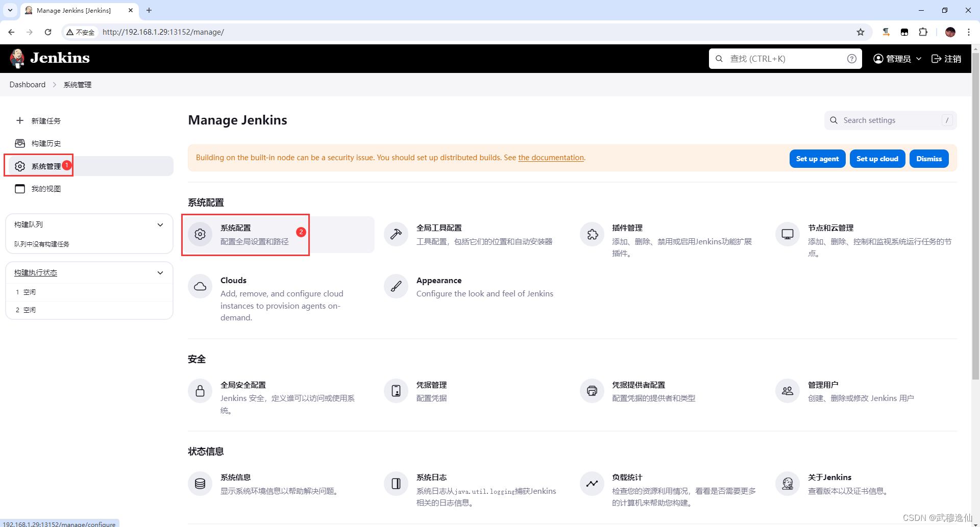Open the 负载统计 chart icon
Image resolution: width=980 pixels, height=527 pixels.
click(592, 483)
